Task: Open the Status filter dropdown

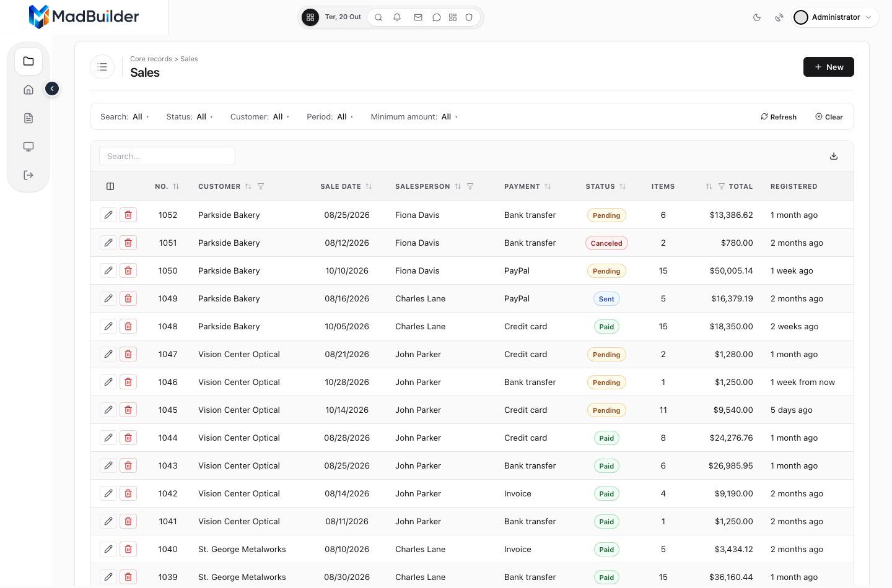Action: pyautogui.click(x=190, y=116)
